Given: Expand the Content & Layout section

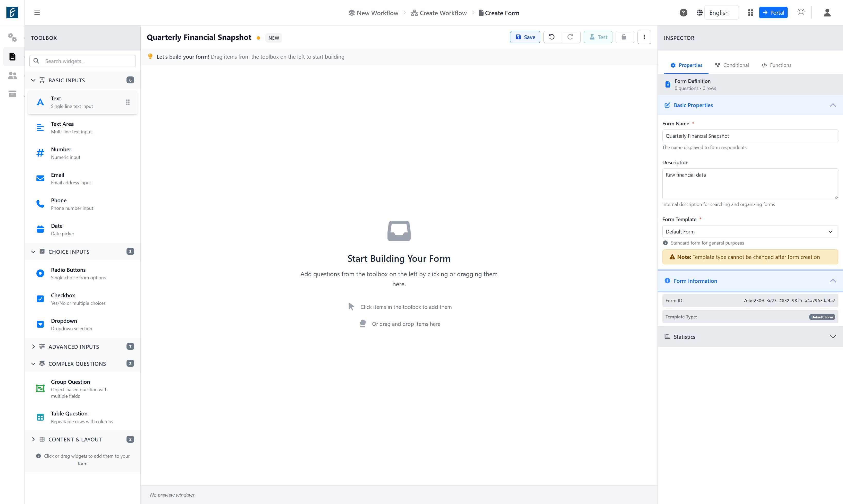Looking at the screenshot, I should (x=82, y=439).
